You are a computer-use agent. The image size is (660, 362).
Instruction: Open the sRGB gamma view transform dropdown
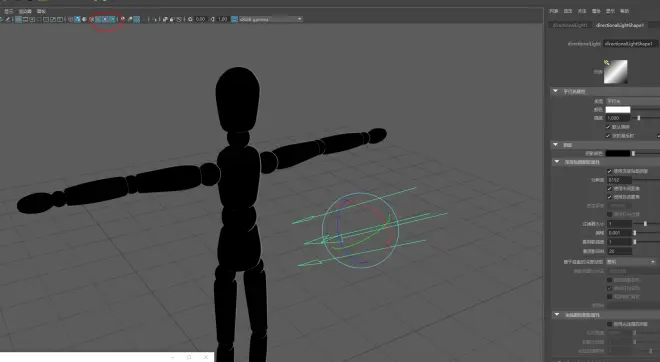[x=270, y=19]
